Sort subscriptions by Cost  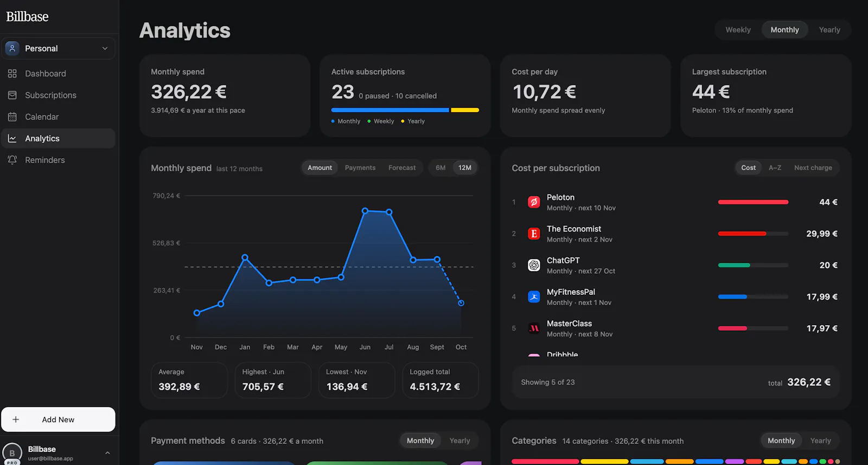pos(748,168)
